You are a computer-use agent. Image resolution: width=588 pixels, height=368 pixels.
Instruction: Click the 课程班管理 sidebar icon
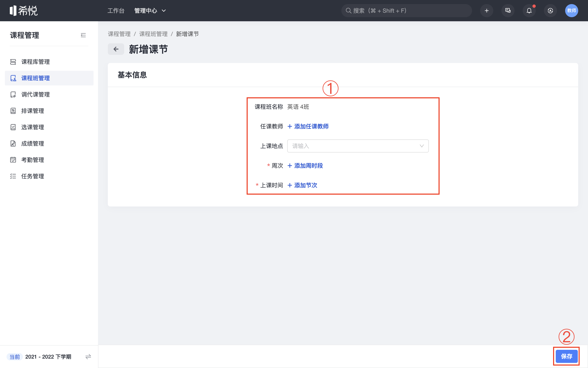[x=13, y=78]
